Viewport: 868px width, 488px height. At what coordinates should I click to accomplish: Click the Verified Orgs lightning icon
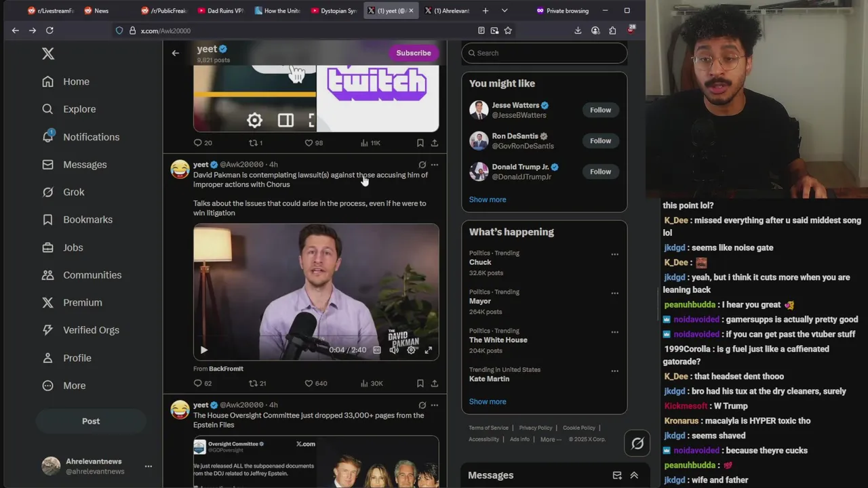click(x=47, y=330)
